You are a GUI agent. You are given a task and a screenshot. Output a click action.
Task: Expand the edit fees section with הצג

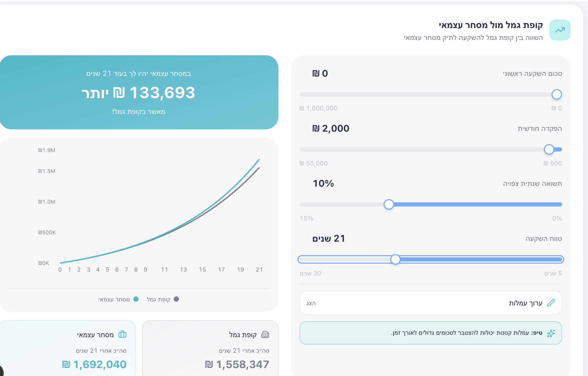311,303
